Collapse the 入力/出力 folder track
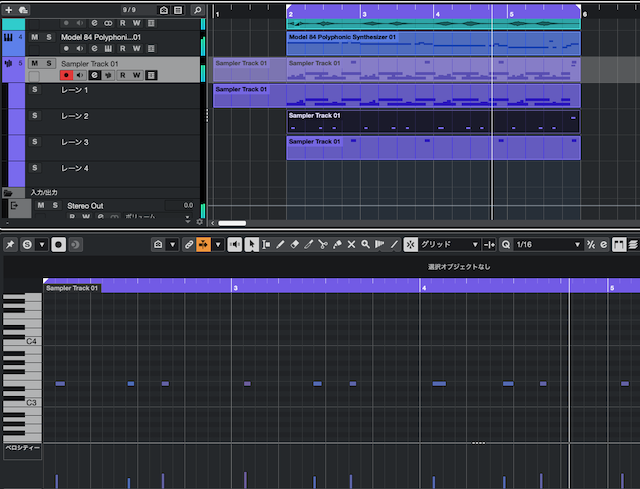 (x=8, y=192)
